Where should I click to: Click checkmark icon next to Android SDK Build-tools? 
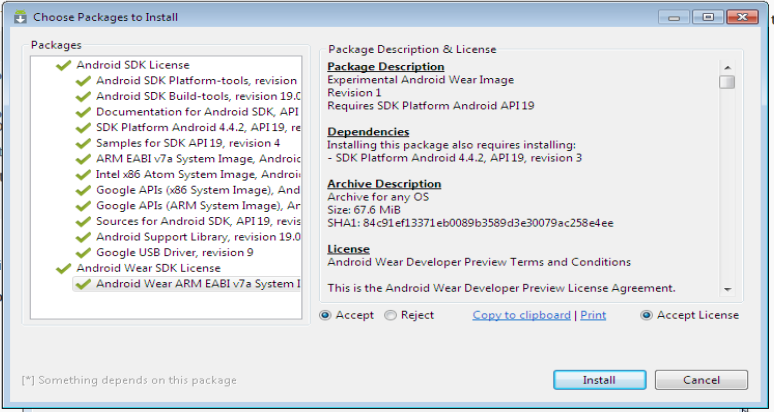coord(83,97)
